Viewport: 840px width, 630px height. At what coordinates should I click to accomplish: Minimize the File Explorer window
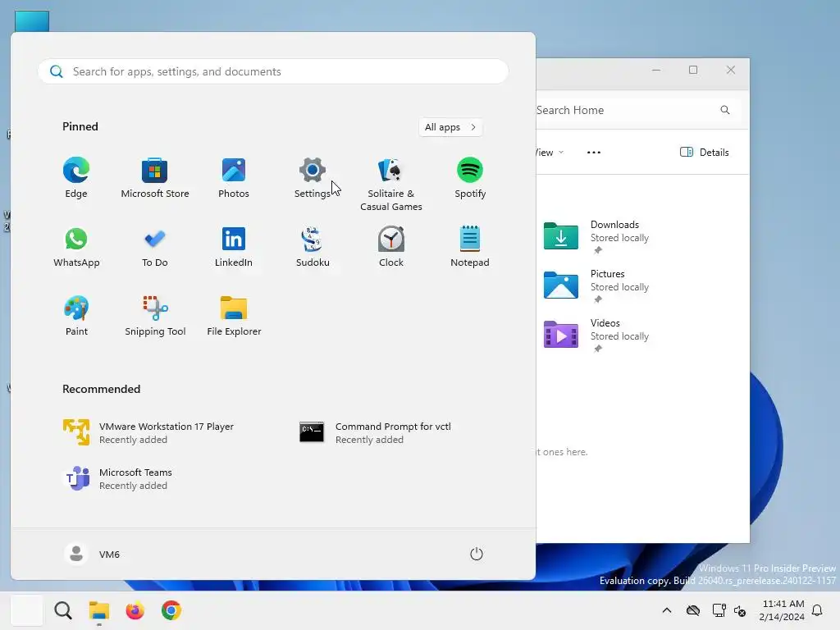[656, 70]
